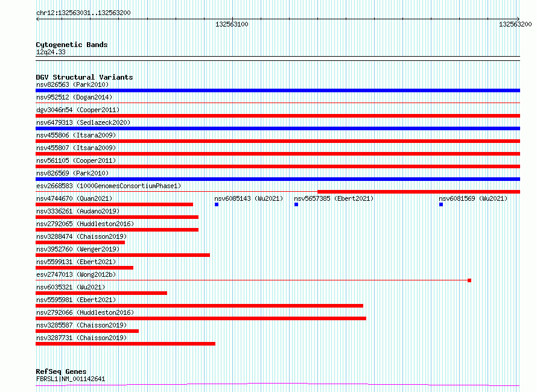
Task: Click the nsv6085143 (Wu2021) blue marker
Action: (x=217, y=204)
